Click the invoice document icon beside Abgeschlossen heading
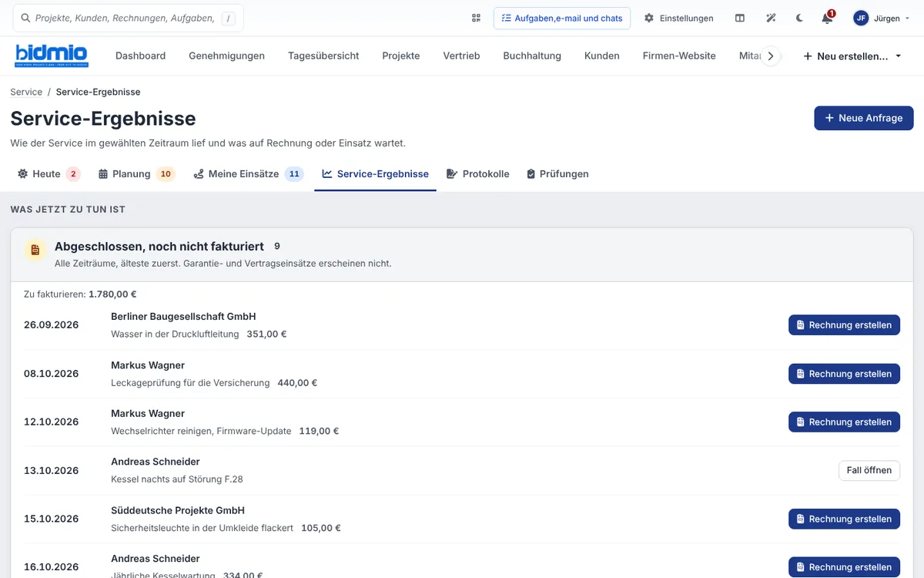 pos(35,250)
